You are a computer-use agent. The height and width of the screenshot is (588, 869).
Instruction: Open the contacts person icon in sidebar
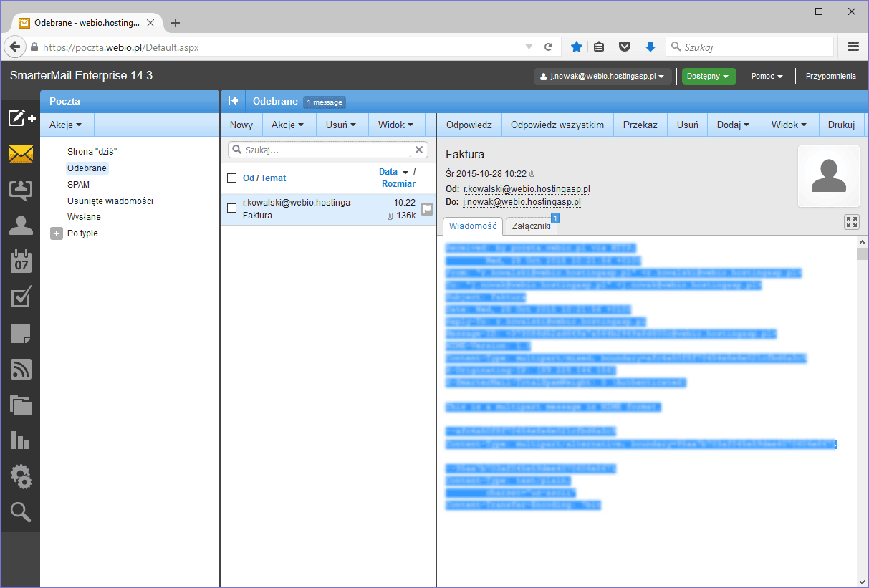tap(21, 226)
